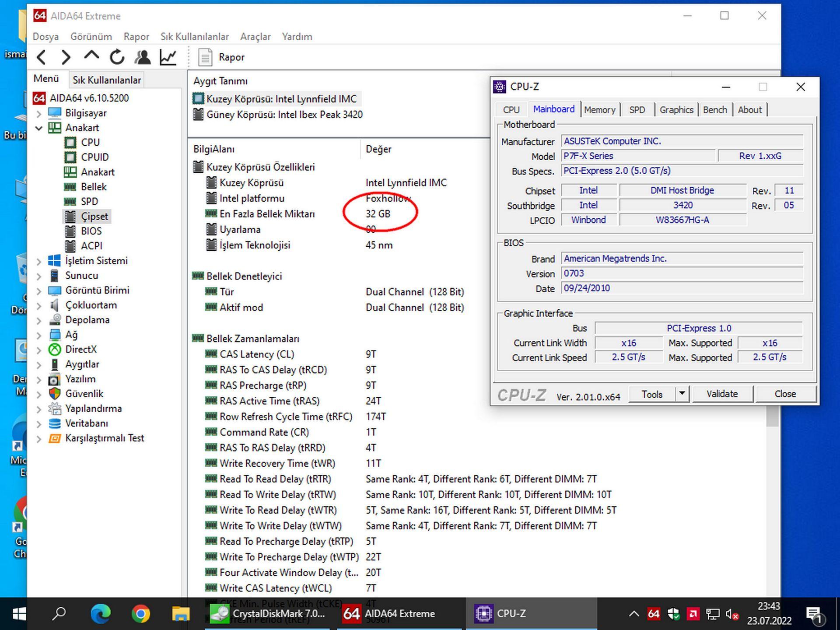Expand the Güvenlik tree node

pos(39,395)
